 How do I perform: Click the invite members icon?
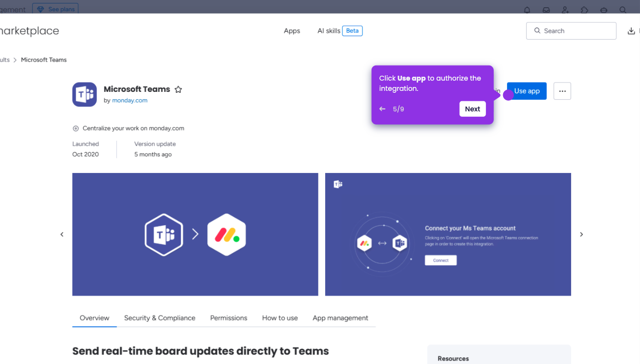[565, 10]
